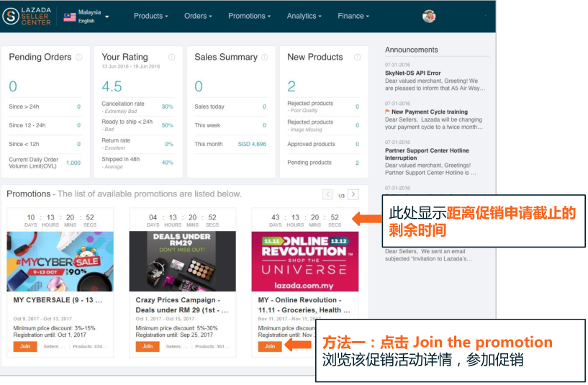Click the Lazada Seller Center logo
The width and height of the screenshot is (588, 385).
coord(26,16)
